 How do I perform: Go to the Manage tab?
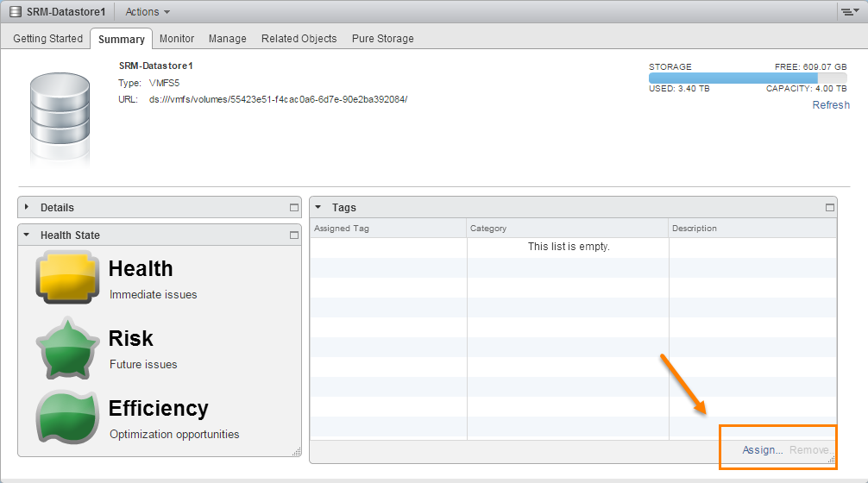click(228, 38)
